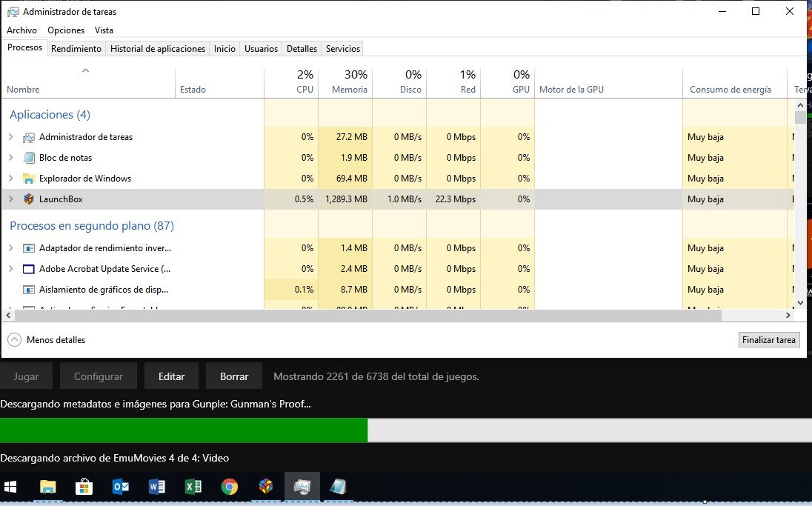Collapse view with Menos detalles
This screenshot has width=812, height=506.
tap(47, 340)
